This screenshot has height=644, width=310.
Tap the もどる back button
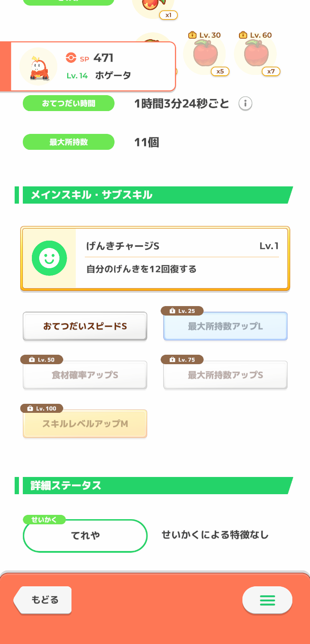(43, 600)
